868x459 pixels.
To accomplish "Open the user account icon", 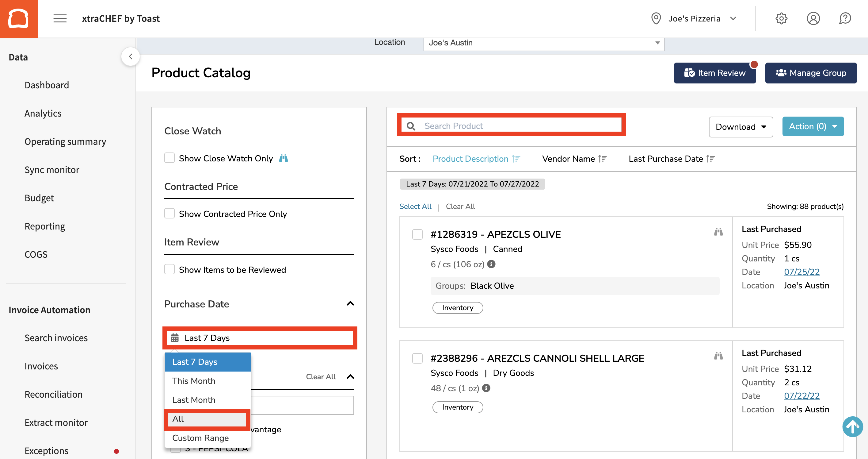I will [813, 18].
